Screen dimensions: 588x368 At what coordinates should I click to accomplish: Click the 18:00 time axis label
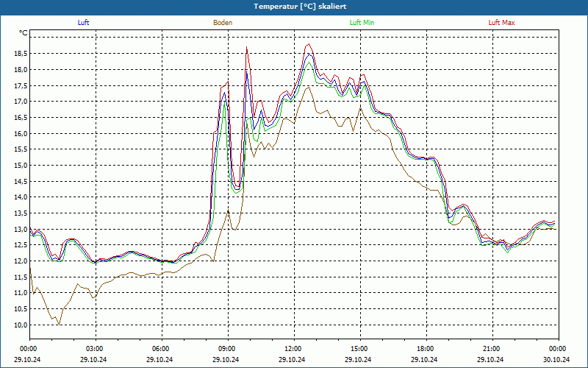click(426, 349)
